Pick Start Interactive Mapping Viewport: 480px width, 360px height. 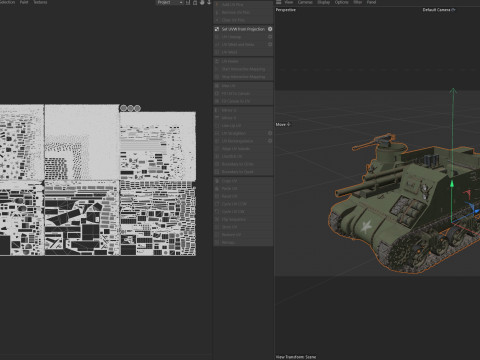point(243,69)
